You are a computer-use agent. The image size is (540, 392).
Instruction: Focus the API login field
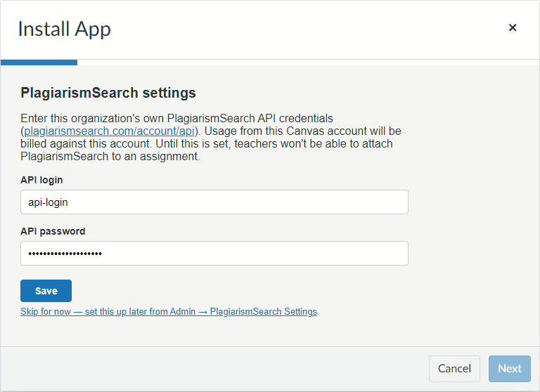click(214, 202)
